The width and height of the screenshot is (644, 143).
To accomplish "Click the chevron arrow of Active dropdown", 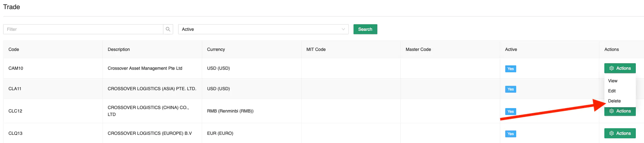I will click(343, 29).
